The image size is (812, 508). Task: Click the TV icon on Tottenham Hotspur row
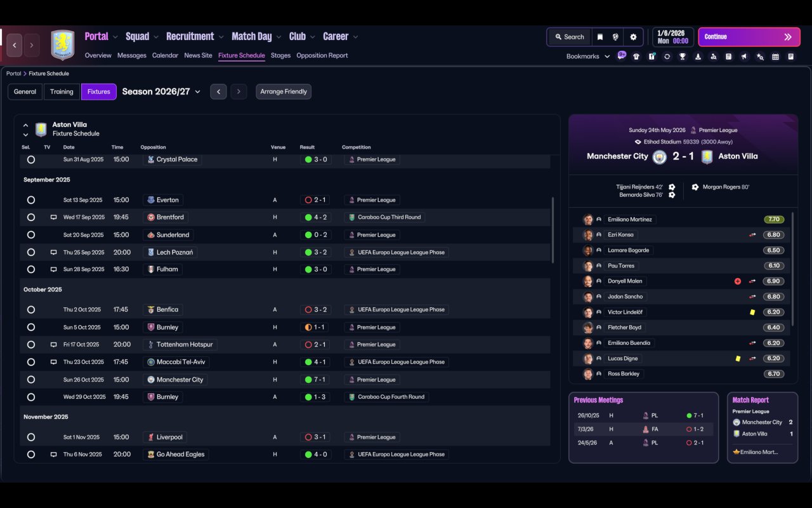tap(53, 345)
